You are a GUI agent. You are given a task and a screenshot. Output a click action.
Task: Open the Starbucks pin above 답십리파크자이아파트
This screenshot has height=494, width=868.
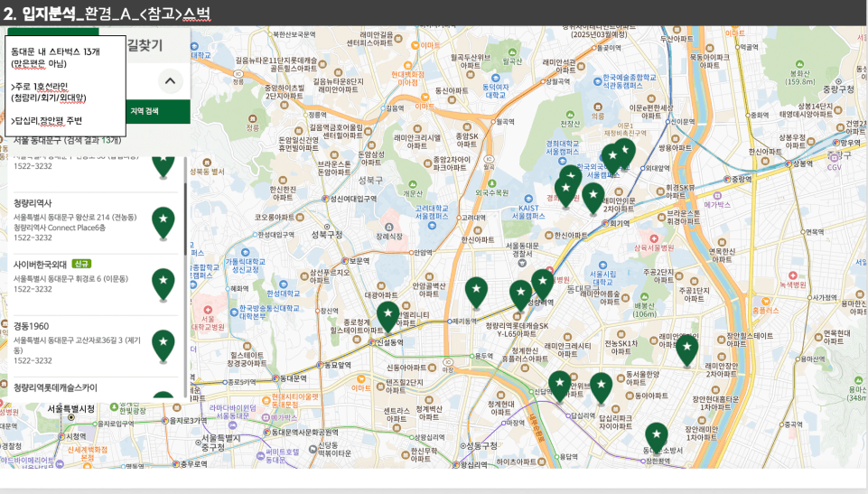click(602, 387)
